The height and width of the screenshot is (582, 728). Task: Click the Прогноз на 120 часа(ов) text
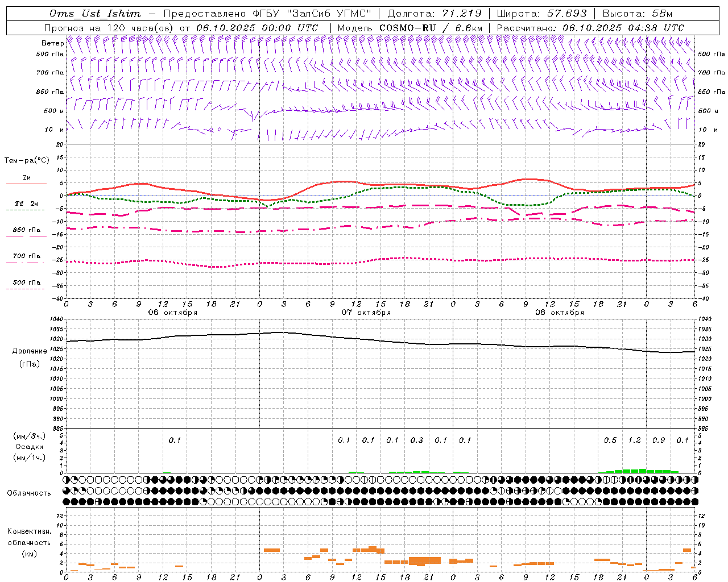coord(110,28)
